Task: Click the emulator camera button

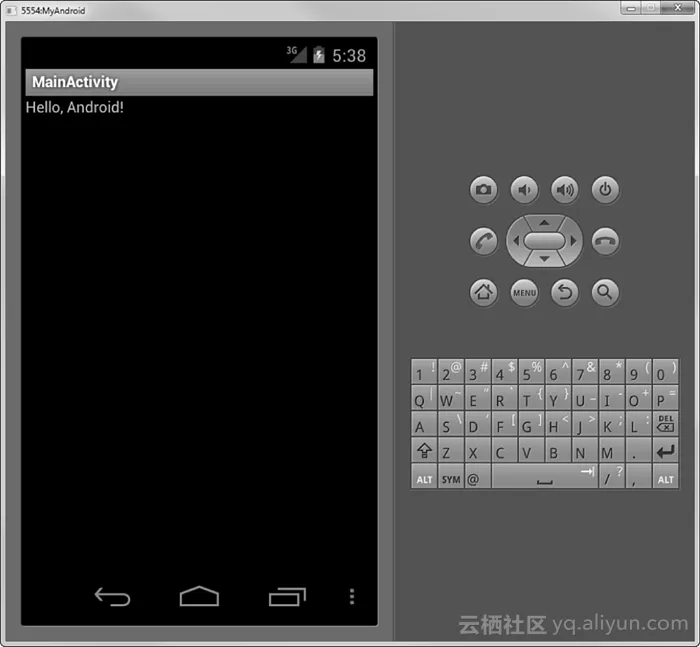Action: click(483, 190)
